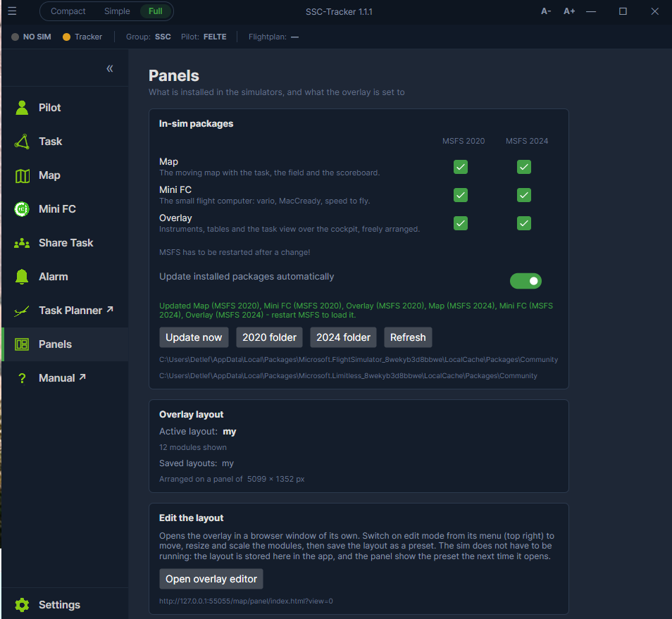
Task: Increase font size with A+ button
Action: [x=569, y=11]
